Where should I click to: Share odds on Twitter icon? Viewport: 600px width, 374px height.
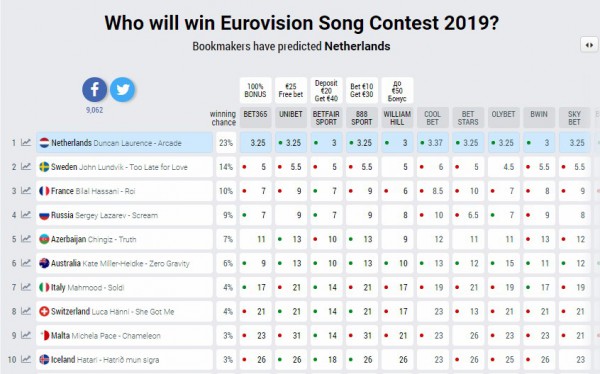point(122,90)
